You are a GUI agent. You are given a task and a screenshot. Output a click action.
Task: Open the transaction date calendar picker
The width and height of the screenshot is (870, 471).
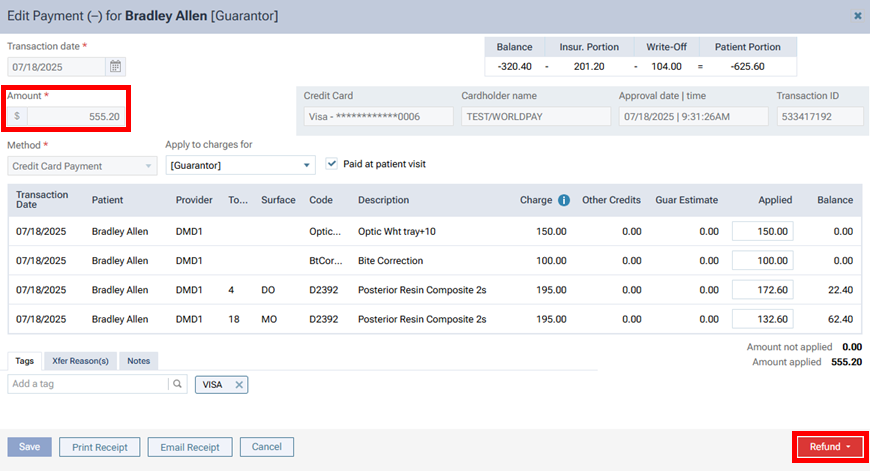click(x=115, y=67)
